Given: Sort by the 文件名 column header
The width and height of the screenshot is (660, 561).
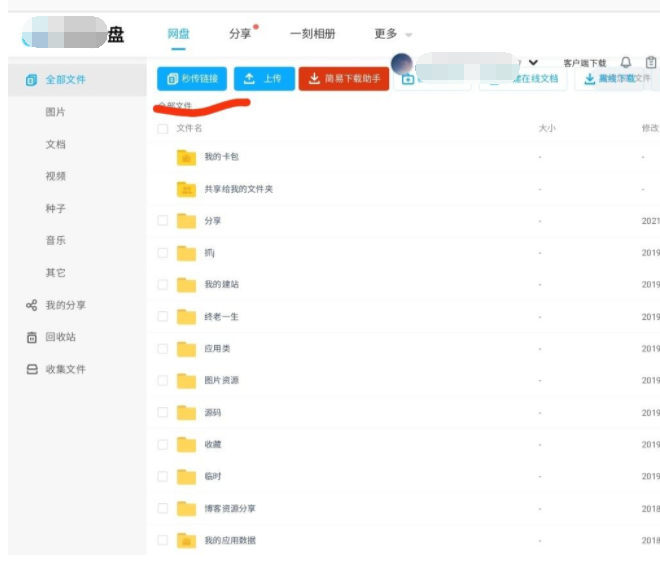Looking at the screenshot, I should click(189, 128).
